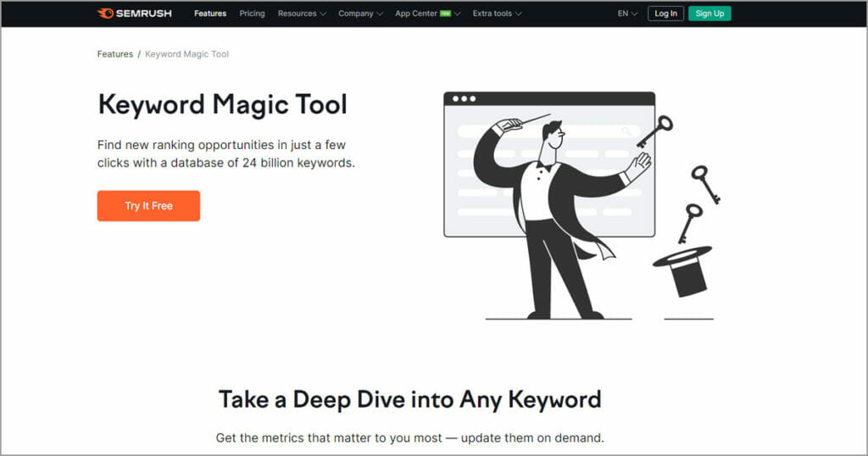868x456 pixels.
Task: Expand the Extra tools menu
Action: (x=497, y=14)
